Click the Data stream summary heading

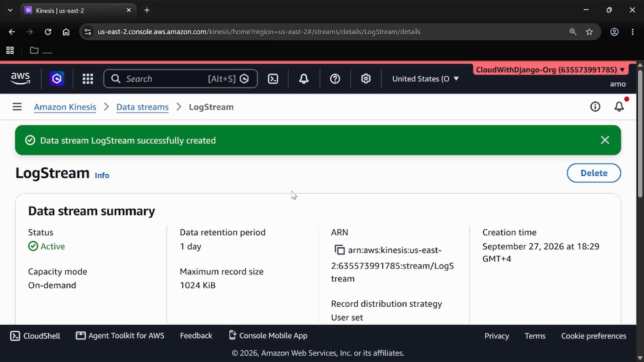click(x=92, y=211)
